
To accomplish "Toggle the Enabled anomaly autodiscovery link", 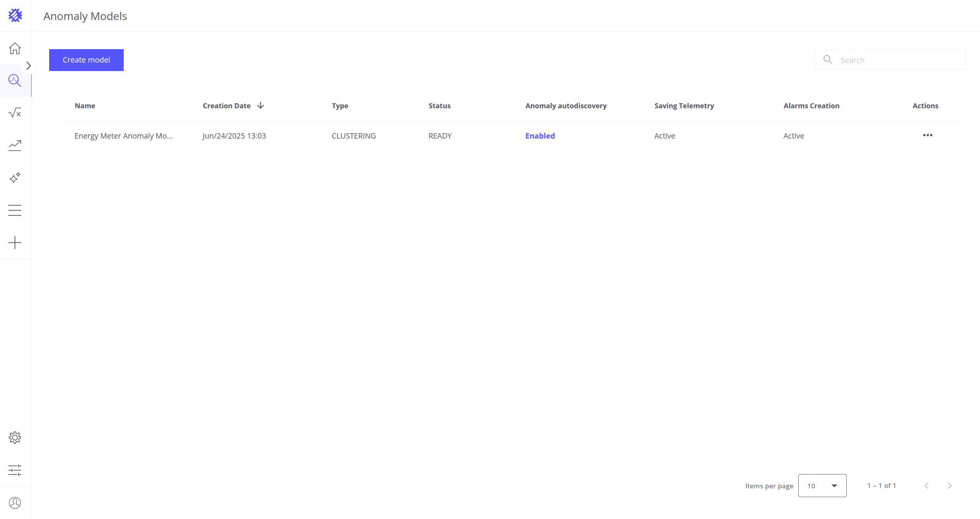I will pyautogui.click(x=540, y=136).
